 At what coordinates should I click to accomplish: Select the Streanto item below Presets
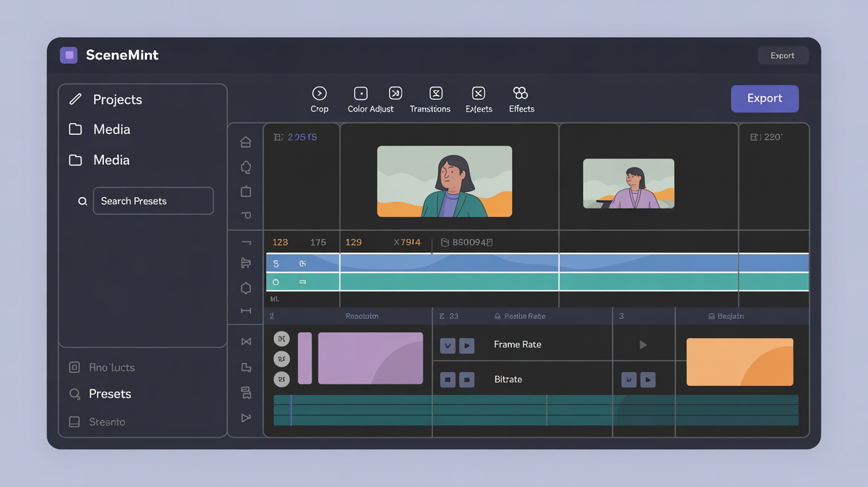[x=97, y=421]
